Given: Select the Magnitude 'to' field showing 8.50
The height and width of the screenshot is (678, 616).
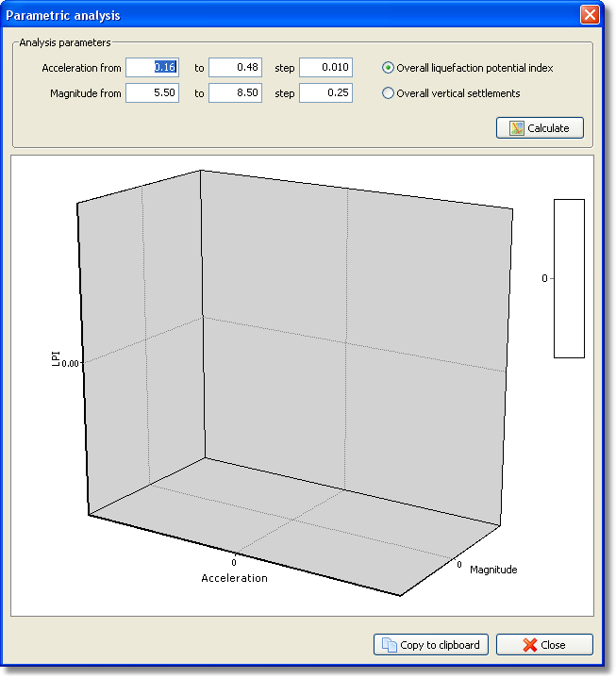Looking at the screenshot, I should tap(234, 93).
